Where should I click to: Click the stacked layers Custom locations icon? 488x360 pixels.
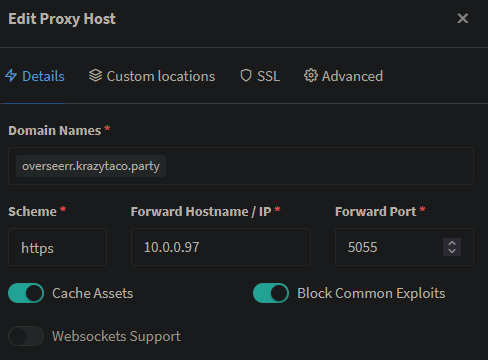click(x=95, y=76)
